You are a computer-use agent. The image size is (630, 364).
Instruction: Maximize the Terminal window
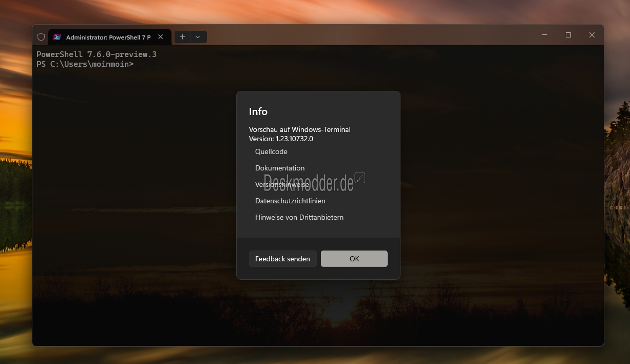[x=568, y=35]
